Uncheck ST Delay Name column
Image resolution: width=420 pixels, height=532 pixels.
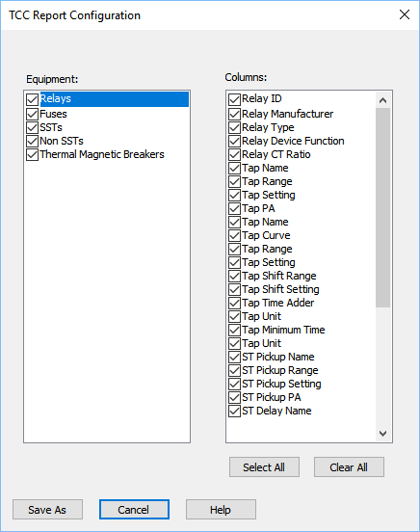tap(234, 411)
